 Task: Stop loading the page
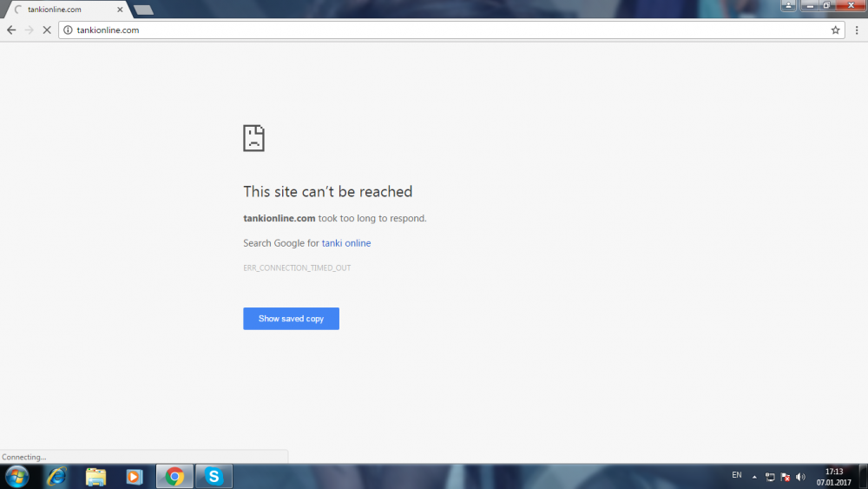tap(46, 30)
